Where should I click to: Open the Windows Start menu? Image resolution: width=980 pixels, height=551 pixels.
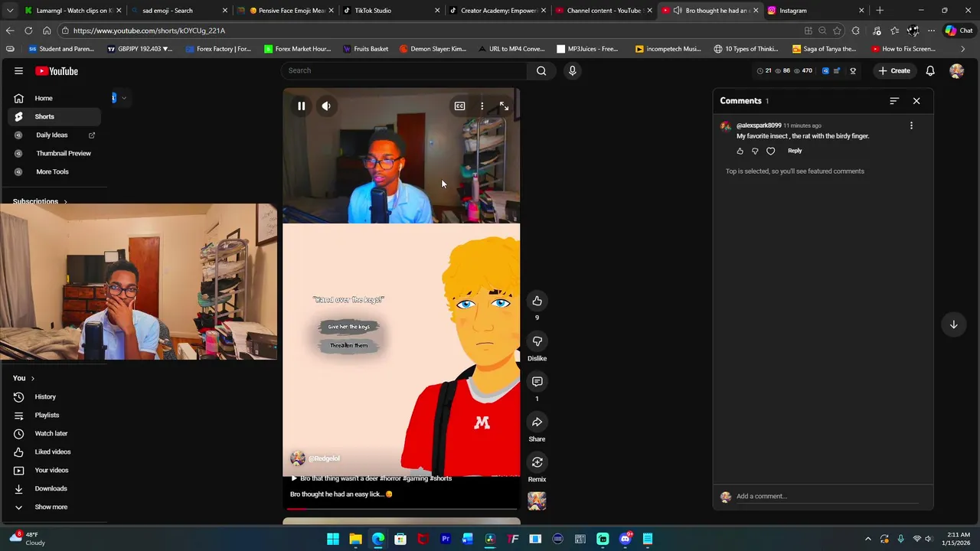[333, 539]
